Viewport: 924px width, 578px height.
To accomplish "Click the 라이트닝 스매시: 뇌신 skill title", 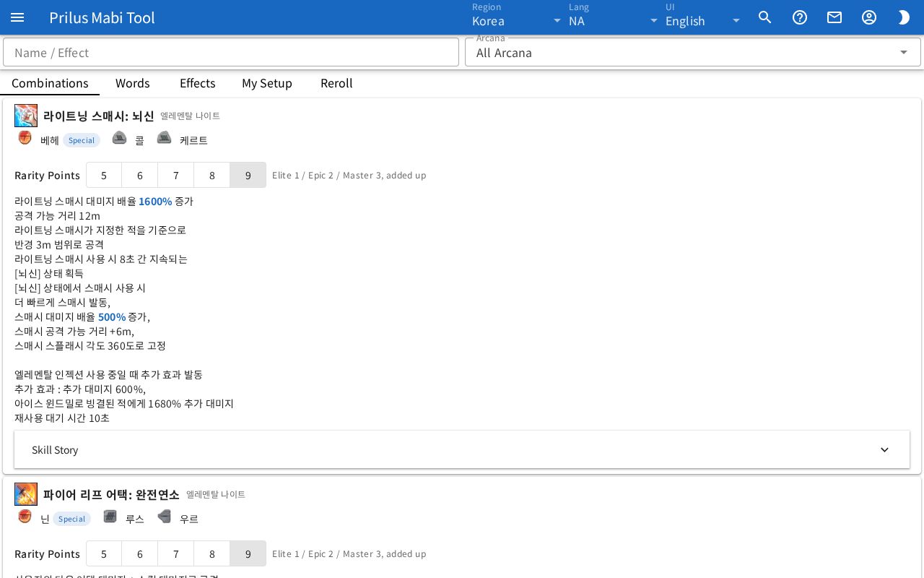I will [x=99, y=116].
